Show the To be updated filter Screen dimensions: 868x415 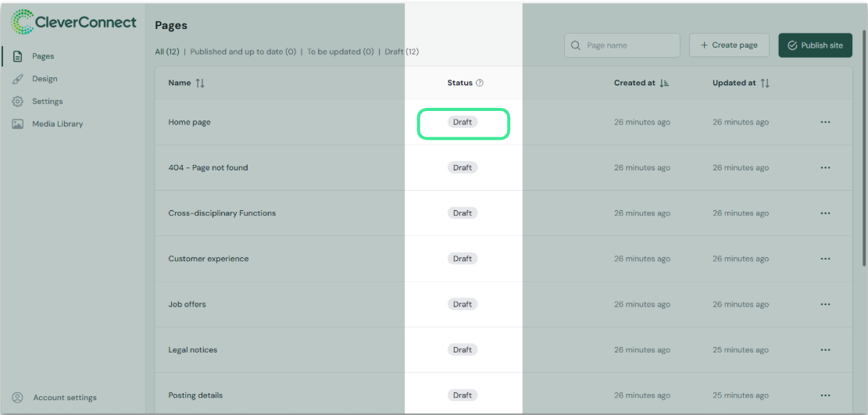pos(340,52)
